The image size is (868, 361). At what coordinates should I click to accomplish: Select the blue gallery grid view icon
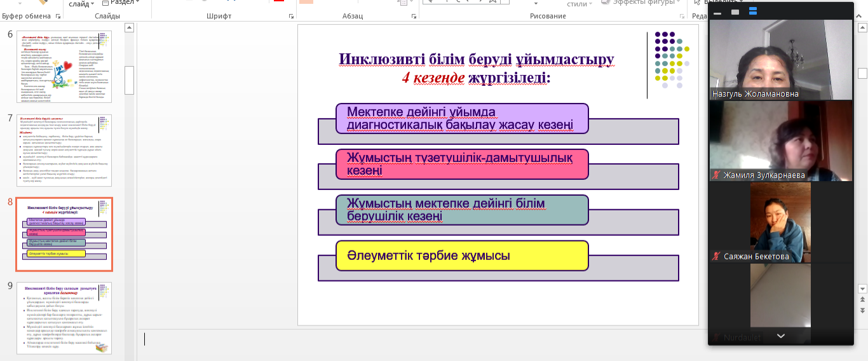pyautogui.click(x=753, y=11)
